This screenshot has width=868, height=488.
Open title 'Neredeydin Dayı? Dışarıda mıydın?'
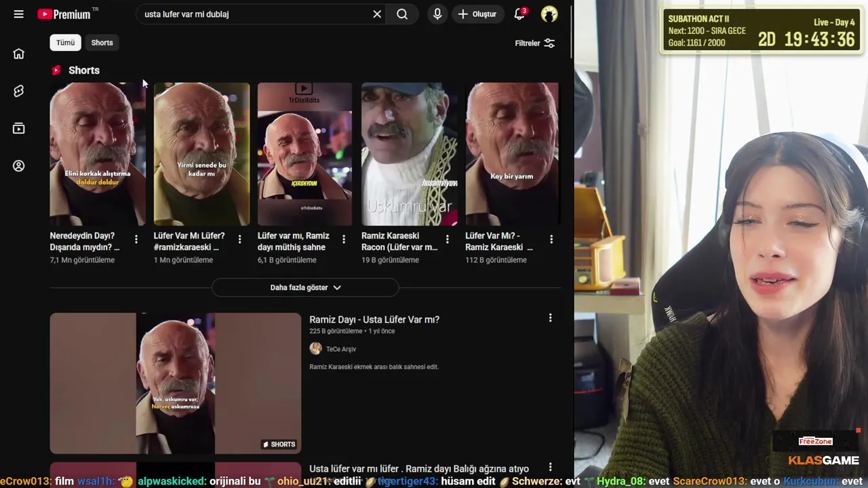tap(85, 241)
